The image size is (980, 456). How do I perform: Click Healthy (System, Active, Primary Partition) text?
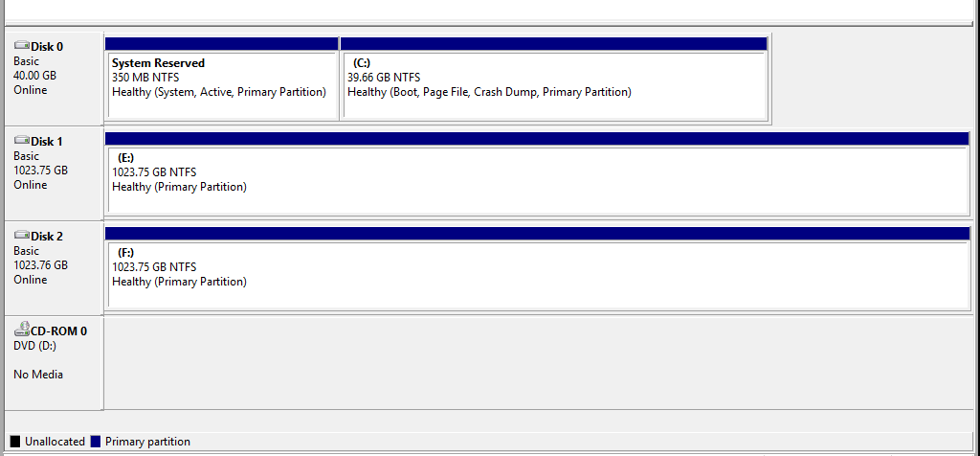pyautogui.click(x=219, y=92)
